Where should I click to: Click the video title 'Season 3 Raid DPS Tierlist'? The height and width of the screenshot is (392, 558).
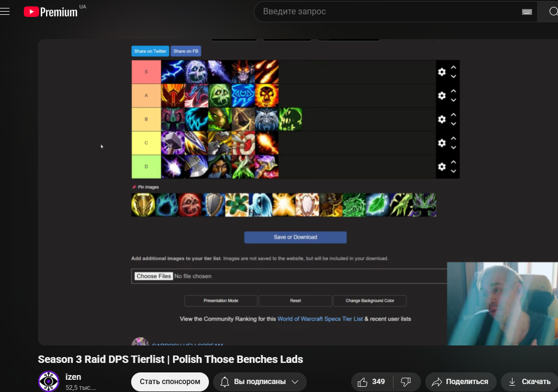click(170, 359)
